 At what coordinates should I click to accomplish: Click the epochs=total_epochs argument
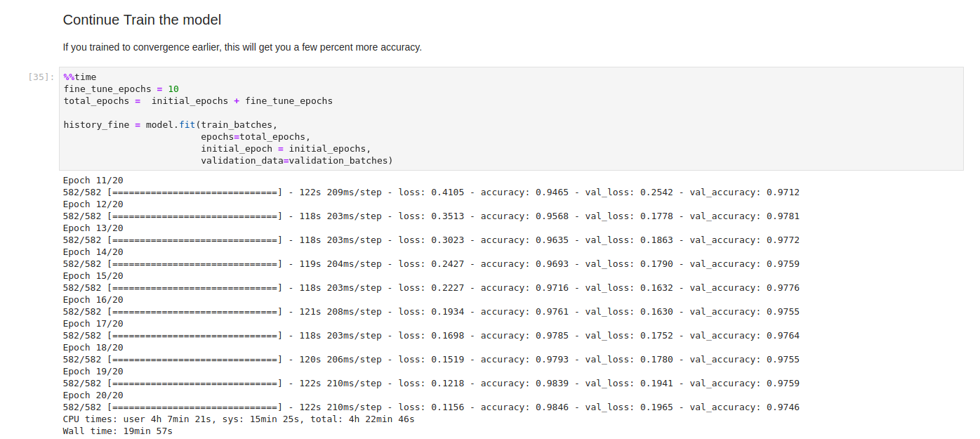255,137
